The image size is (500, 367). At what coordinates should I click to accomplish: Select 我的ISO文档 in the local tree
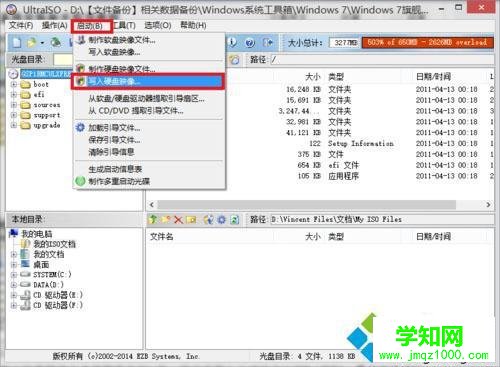click(x=54, y=244)
